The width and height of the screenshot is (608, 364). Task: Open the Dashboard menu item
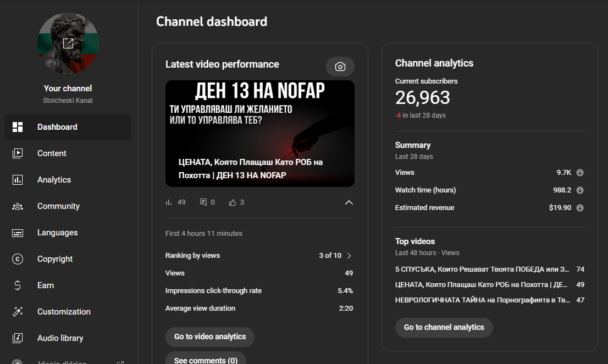[x=68, y=127]
